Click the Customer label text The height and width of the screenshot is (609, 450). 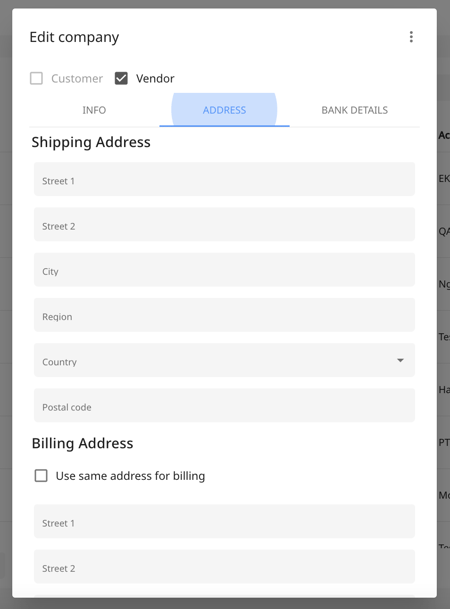[77, 78]
